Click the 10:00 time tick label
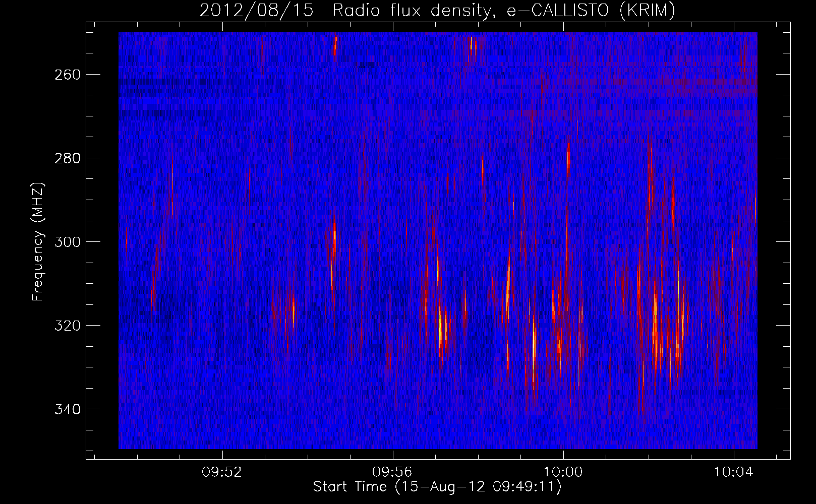816x504 pixels. [x=563, y=472]
